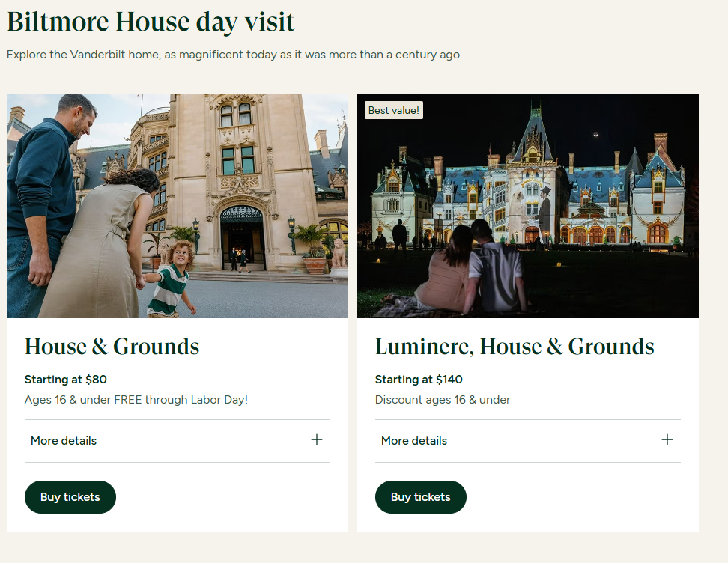Click the Explore the Vanderbilt home description
The width and height of the screenshot is (728, 563).
point(234,55)
